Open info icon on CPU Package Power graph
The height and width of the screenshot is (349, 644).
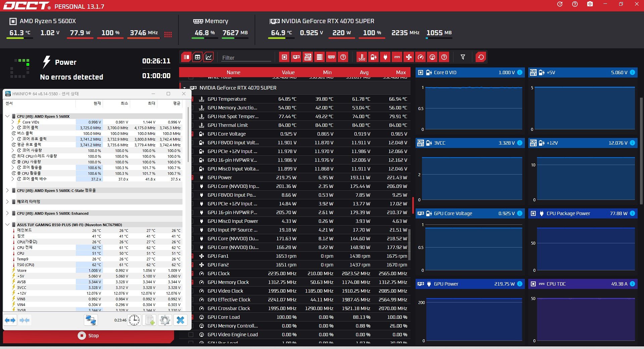point(632,213)
